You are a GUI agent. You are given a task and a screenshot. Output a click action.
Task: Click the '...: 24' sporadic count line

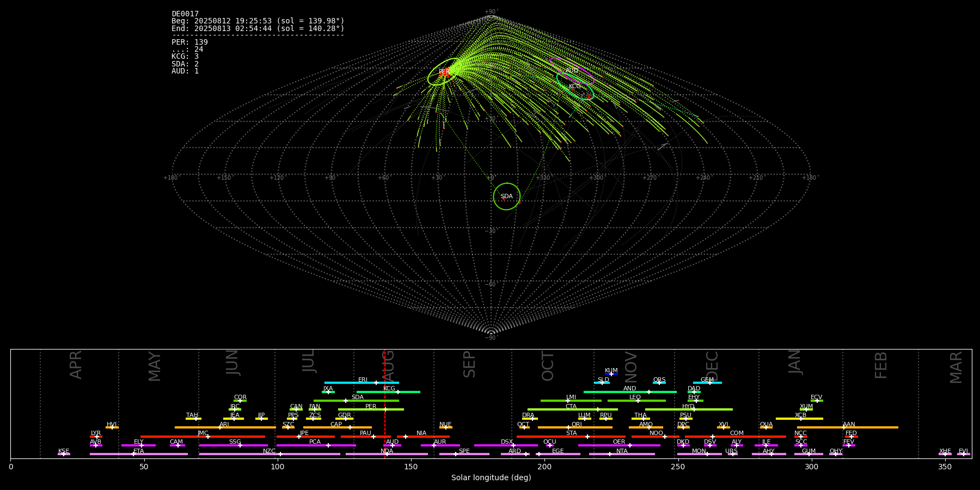pyautogui.click(x=187, y=50)
